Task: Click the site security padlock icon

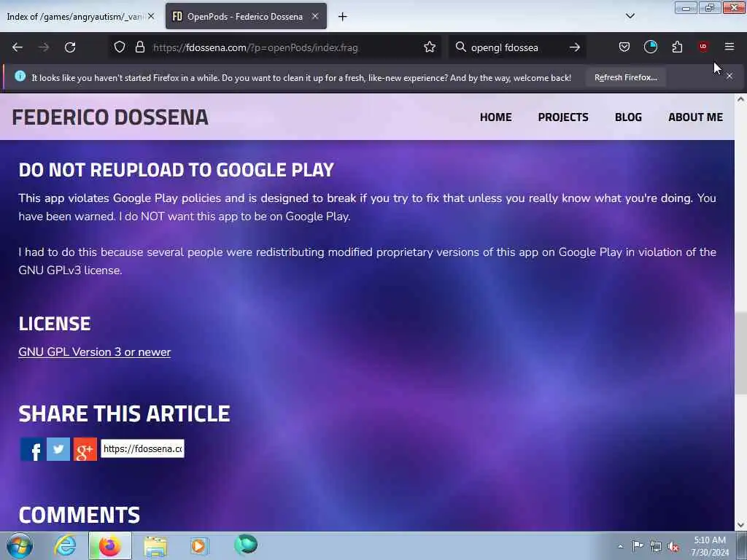Action: (139, 47)
